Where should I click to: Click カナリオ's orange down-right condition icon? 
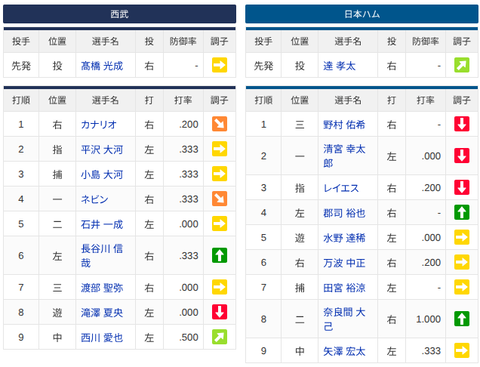tap(219, 124)
